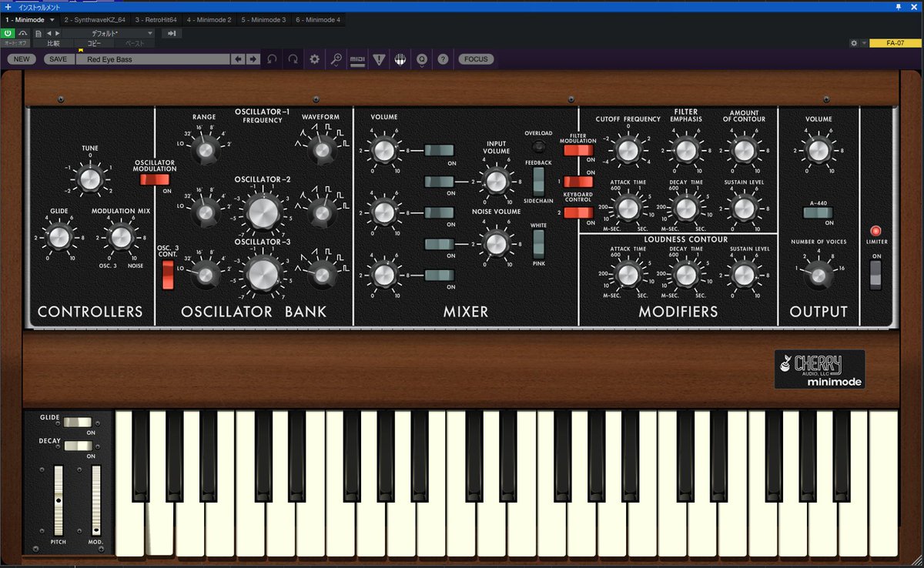Toggle the keyboard Decay ON switch

pyautogui.click(x=77, y=446)
